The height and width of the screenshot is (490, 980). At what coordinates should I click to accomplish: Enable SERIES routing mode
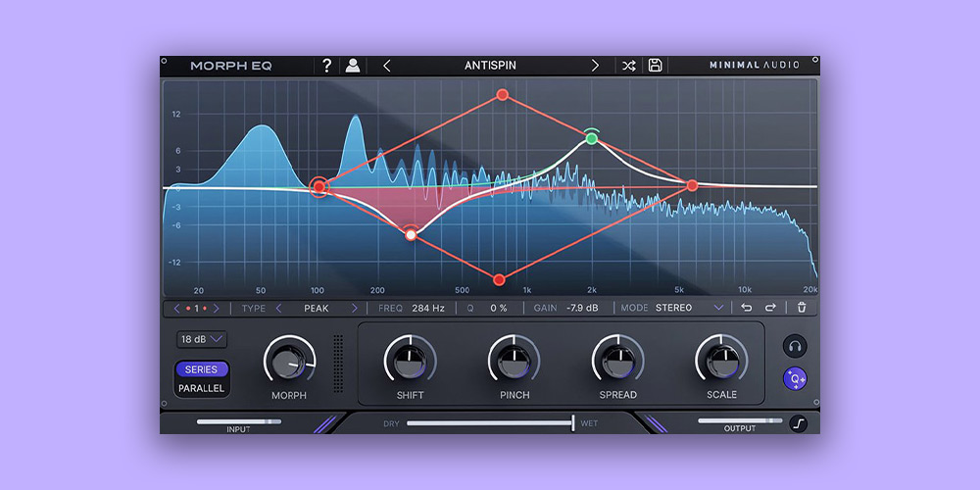201,369
